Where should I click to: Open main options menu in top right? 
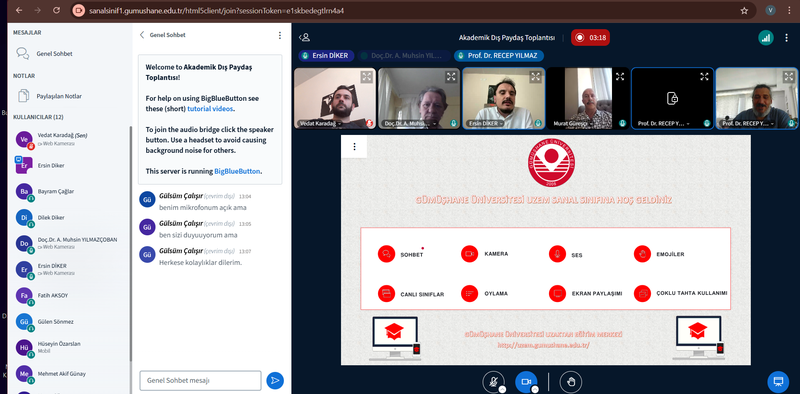point(787,38)
